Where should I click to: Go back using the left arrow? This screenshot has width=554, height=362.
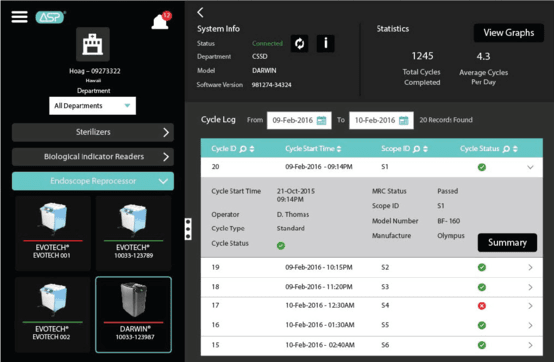[200, 12]
